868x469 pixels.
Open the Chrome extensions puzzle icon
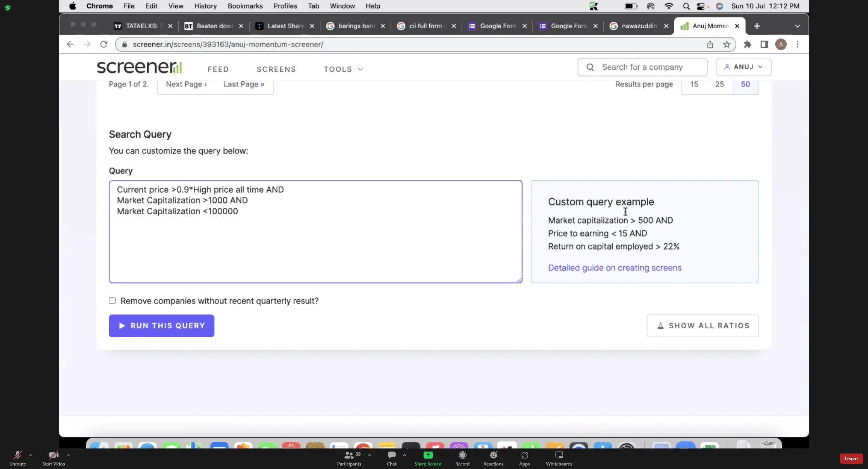tap(747, 44)
